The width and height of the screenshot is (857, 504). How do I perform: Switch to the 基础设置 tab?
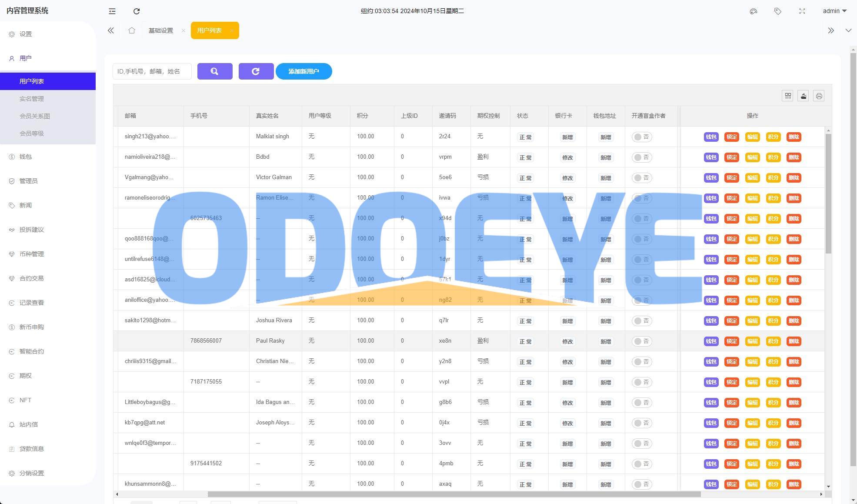point(161,30)
